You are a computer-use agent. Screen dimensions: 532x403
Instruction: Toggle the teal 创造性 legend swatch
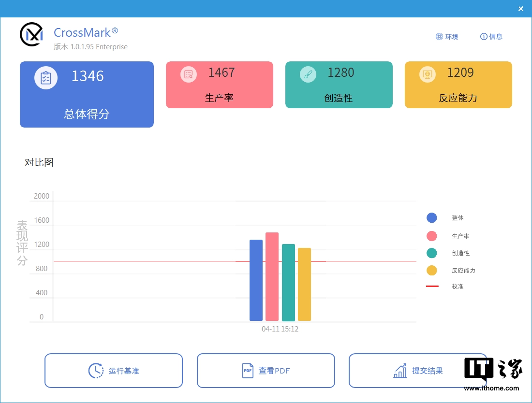432,253
